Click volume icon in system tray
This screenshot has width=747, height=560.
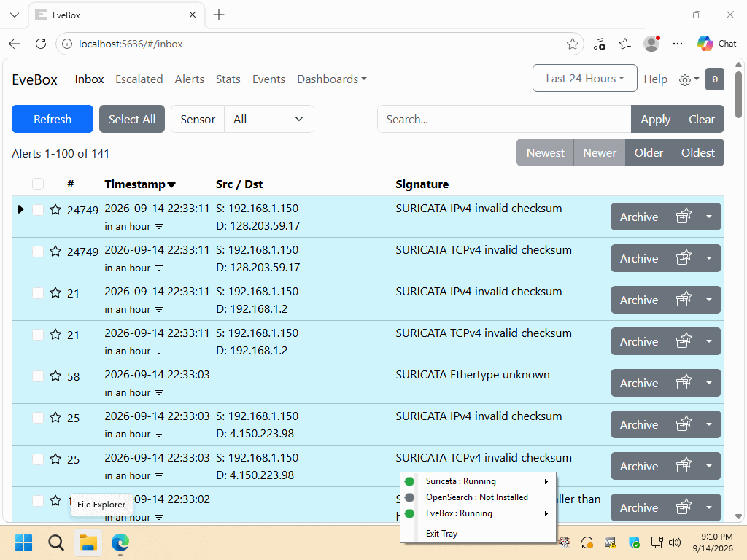click(675, 542)
